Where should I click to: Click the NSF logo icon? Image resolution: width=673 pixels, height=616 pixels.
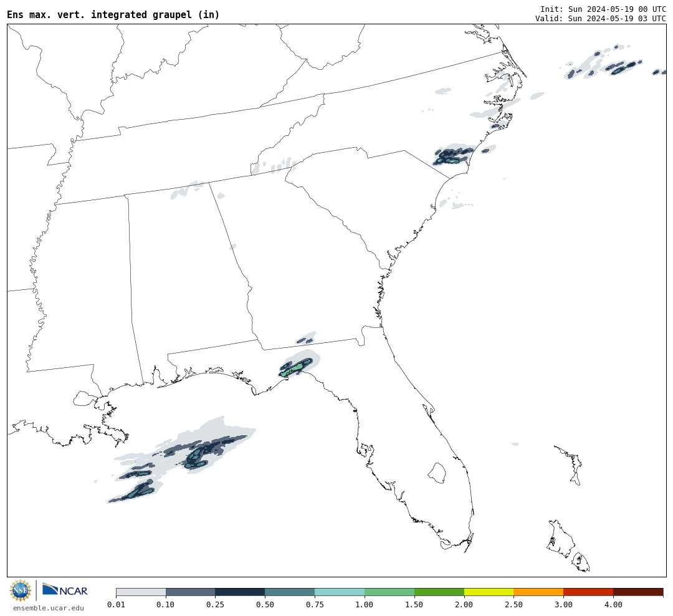click(x=21, y=590)
